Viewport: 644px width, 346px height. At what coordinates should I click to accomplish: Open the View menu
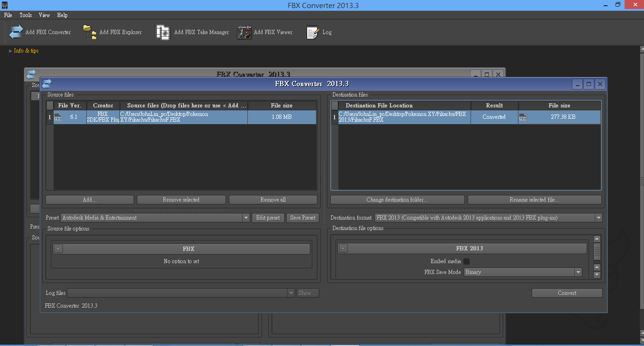click(x=44, y=15)
